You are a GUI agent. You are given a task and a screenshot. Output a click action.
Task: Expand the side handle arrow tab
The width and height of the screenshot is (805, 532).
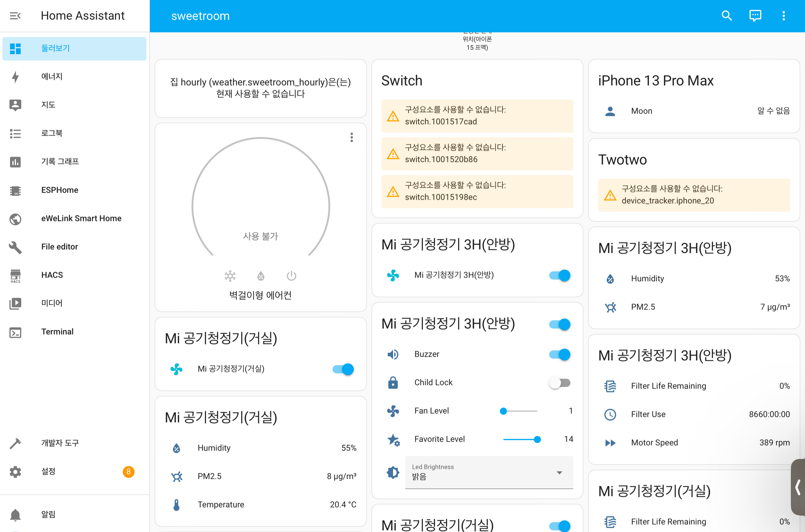click(x=798, y=487)
